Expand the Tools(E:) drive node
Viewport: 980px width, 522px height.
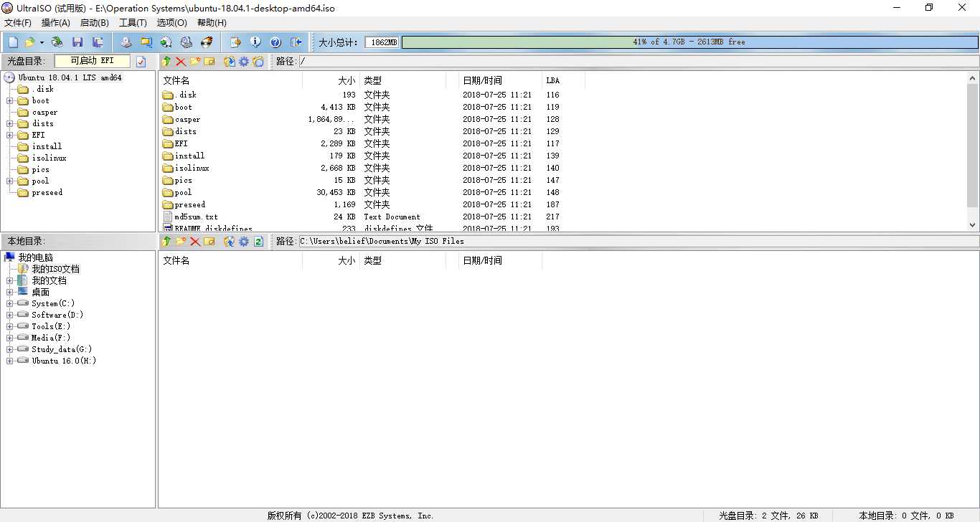(10, 327)
